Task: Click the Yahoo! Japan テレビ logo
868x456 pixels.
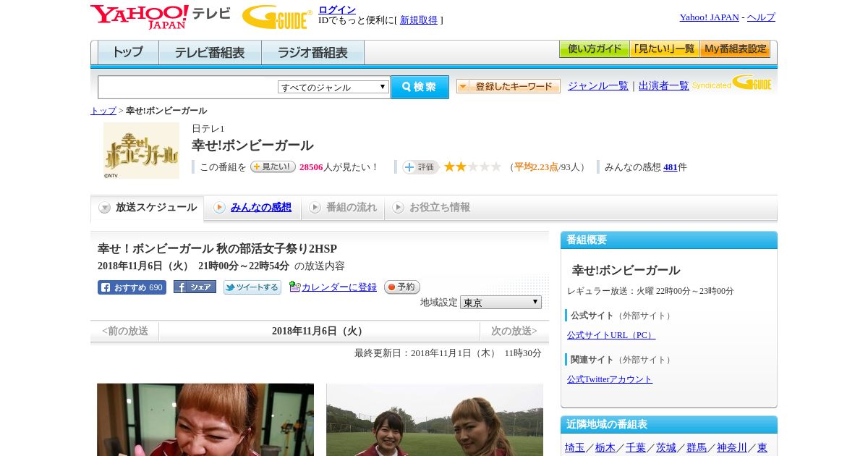Action: tap(161, 17)
